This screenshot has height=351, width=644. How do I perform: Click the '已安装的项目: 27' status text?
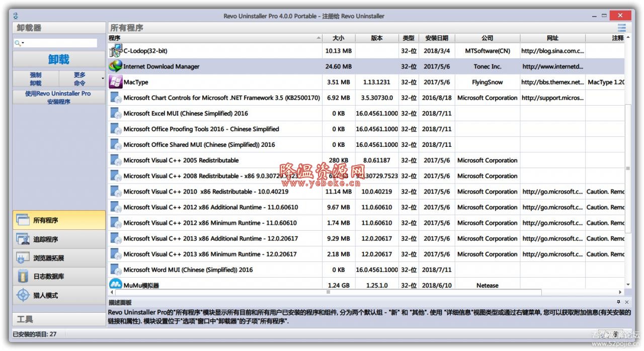pyautogui.click(x=34, y=334)
